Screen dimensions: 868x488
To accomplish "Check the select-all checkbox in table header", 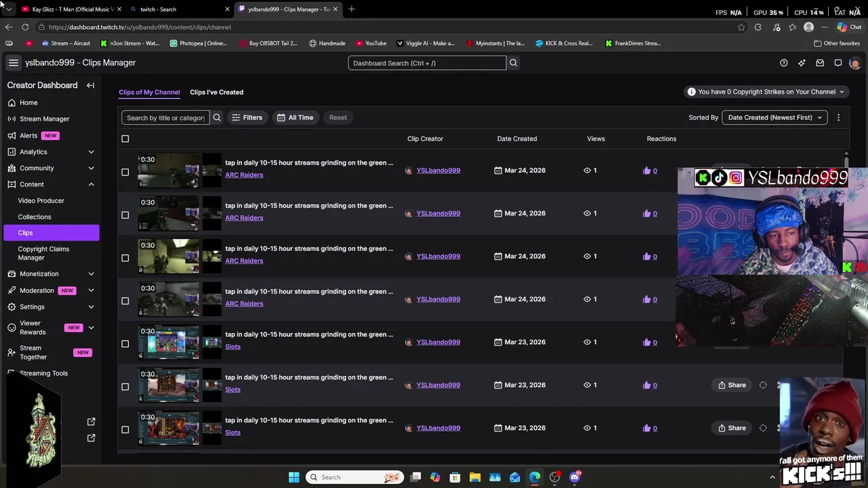I will 125,139.
